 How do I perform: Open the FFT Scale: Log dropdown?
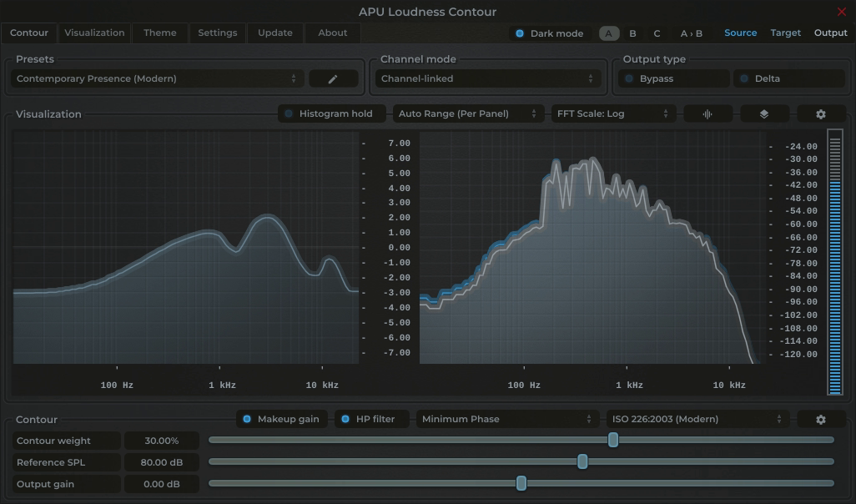tap(612, 113)
